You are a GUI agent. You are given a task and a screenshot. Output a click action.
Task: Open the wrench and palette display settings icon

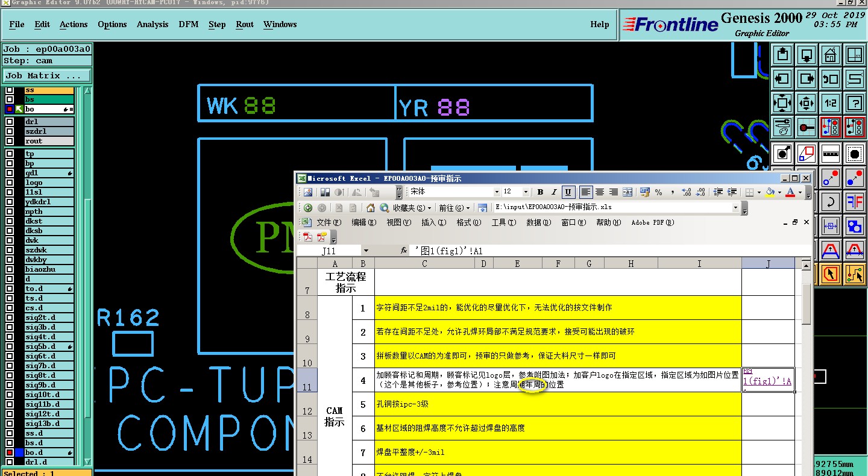(x=782, y=127)
